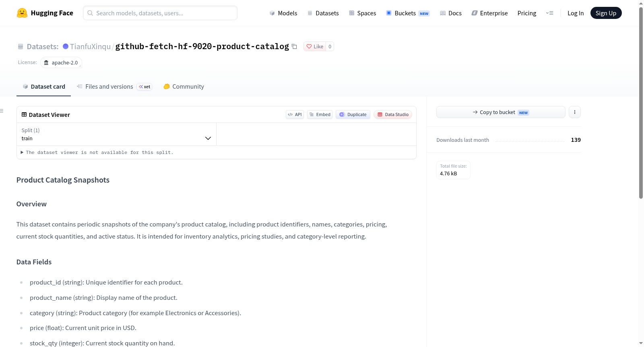Click the 'Downloads last month' label
The width and height of the screenshot is (644, 347).
(463, 140)
